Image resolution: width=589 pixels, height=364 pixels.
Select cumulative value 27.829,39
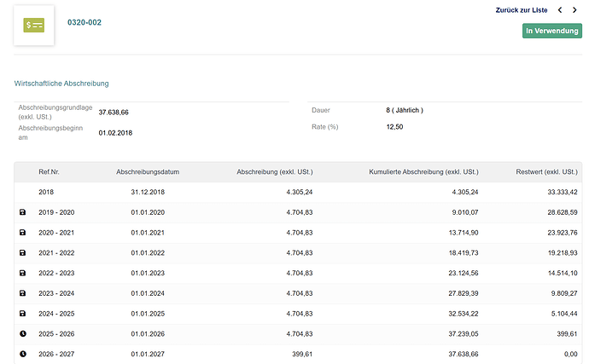click(464, 293)
